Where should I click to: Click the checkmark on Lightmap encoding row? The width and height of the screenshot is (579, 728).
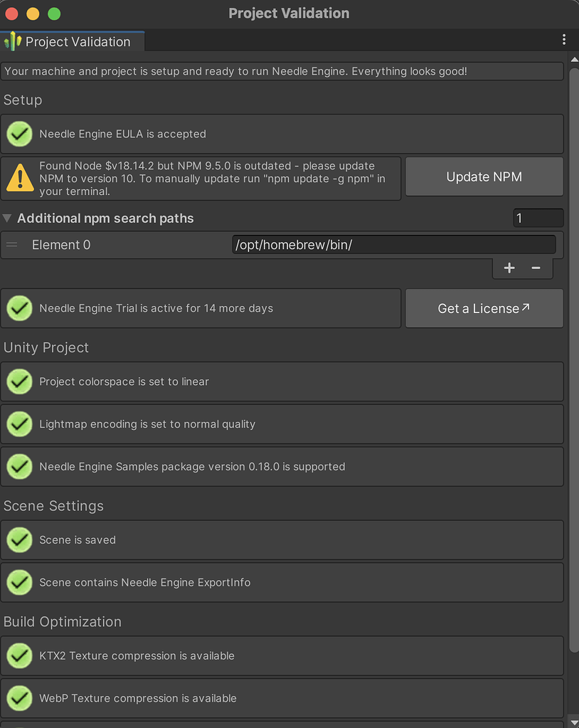click(19, 424)
